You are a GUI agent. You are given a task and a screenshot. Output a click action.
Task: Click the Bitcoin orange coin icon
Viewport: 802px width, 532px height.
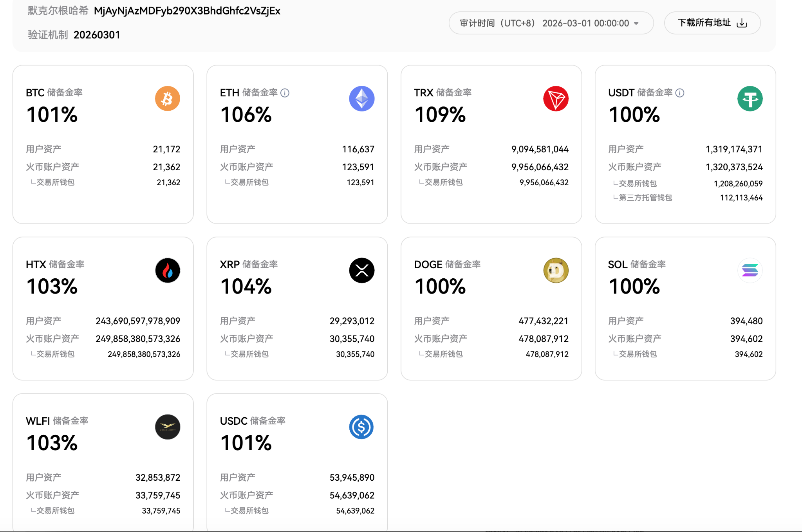(168, 99)
